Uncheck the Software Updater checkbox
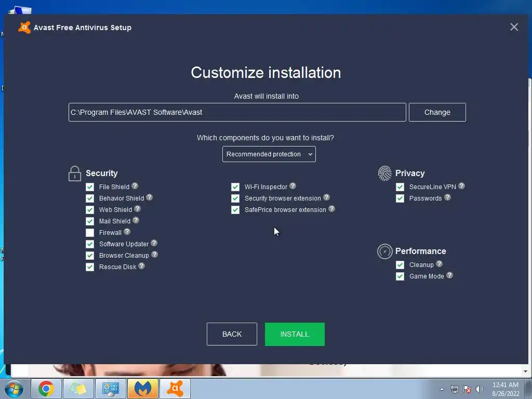Viewport: 532px width, 399px height. (x=90, y=244)
